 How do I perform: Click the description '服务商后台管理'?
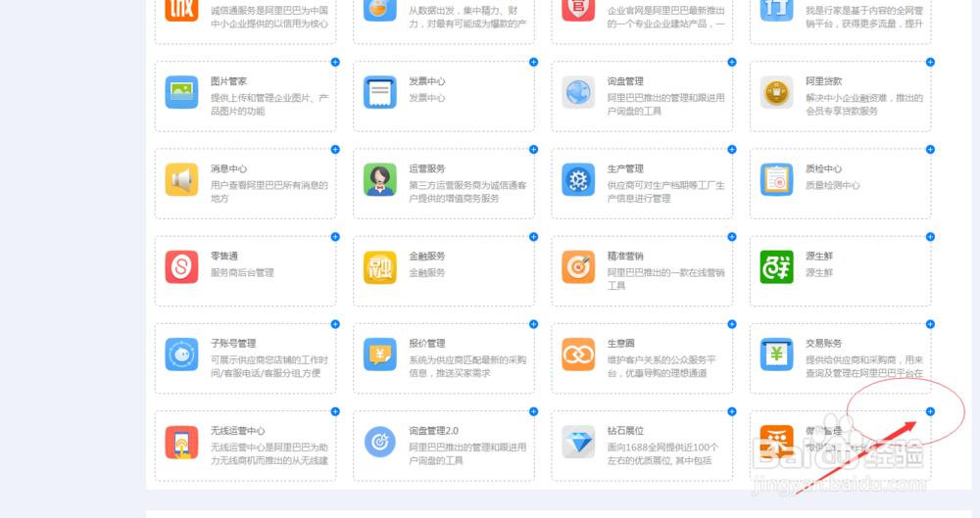point(242,273)
